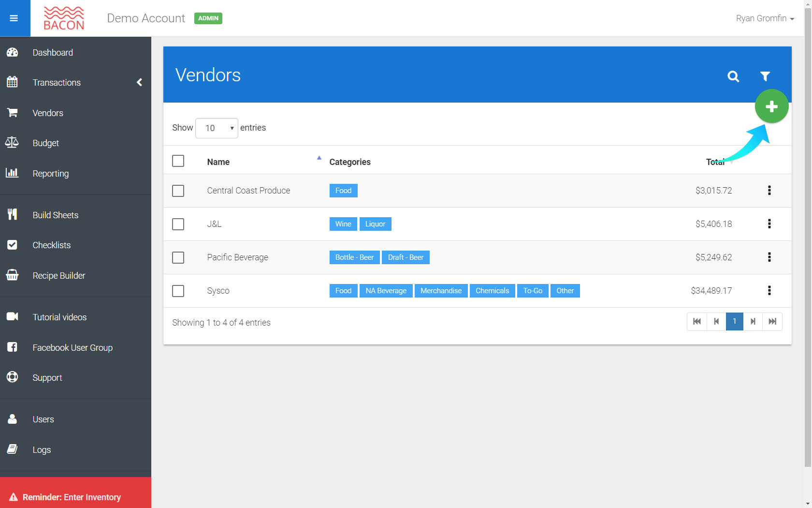812x508 pixels.
Task: Open the vendor filter funnel icon
Action: 765,76
